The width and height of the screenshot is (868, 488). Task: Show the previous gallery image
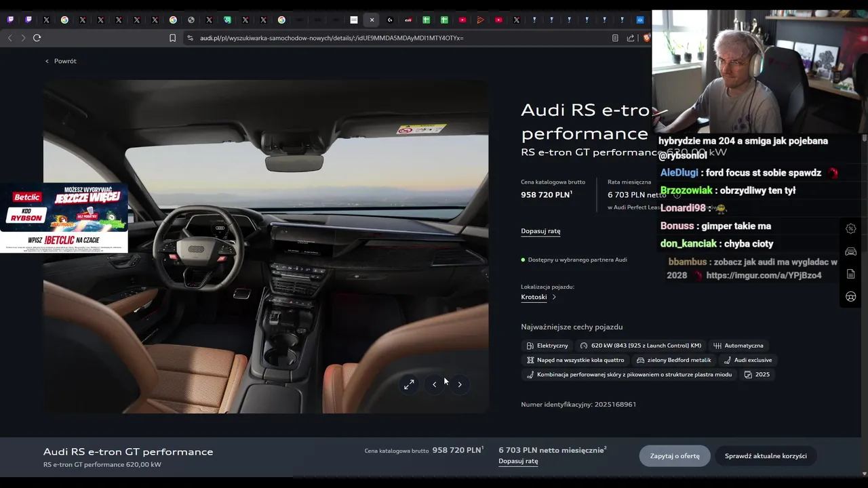(x=434, y=384)
